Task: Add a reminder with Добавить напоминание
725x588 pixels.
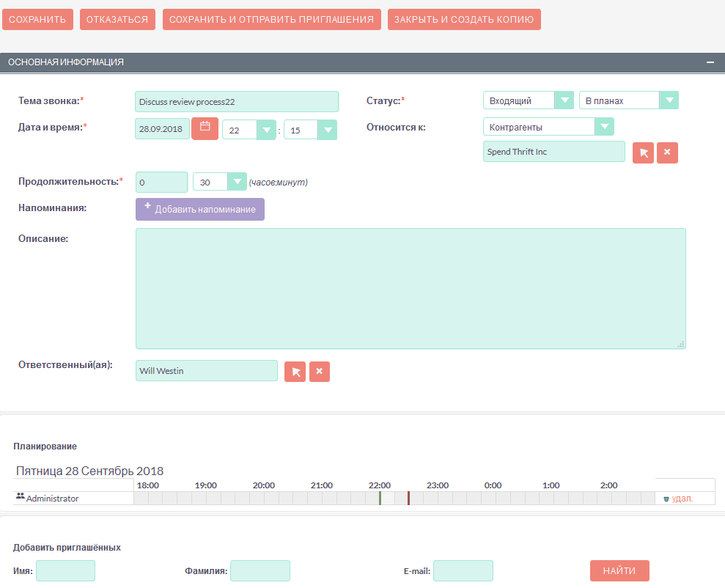Action: tap(199, 210)
